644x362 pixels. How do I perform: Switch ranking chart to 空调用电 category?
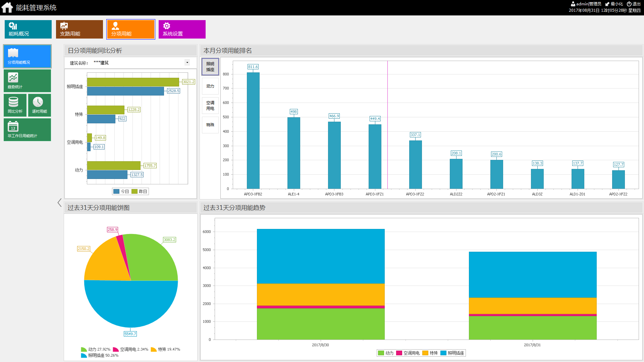click(x=210, y=106)
